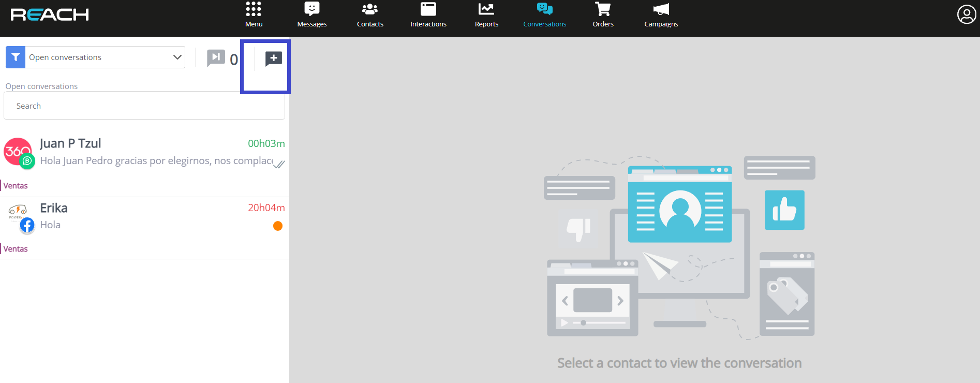Click the user profile avatar icon
980x383 pixels.
click(966, 14)
